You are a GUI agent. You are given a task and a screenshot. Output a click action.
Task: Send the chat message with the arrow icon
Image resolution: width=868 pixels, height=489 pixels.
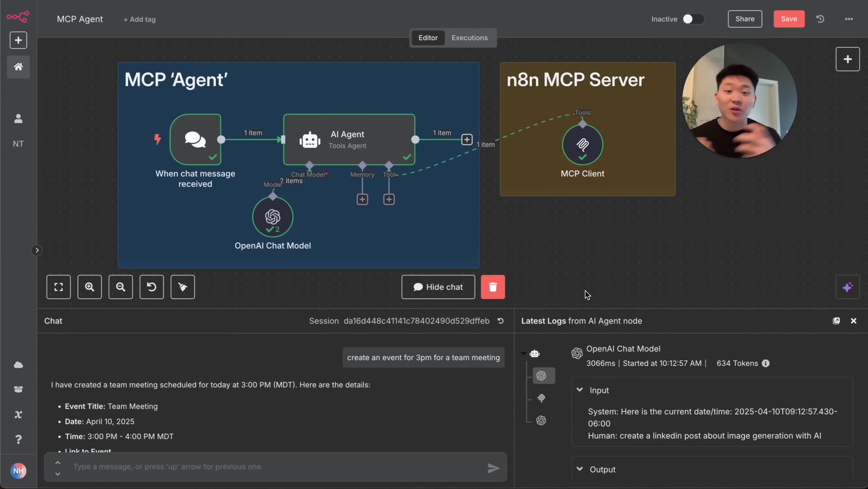click(494, 468)
